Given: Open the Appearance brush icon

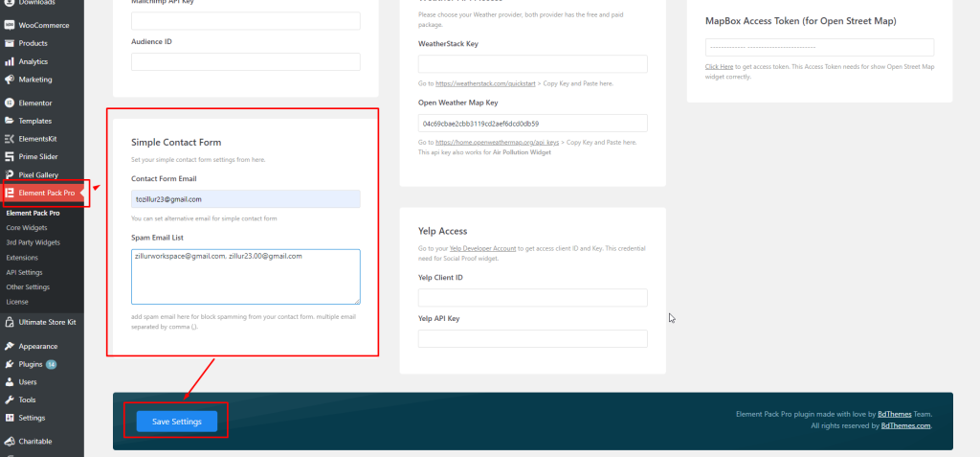Looking at the screenshot, I should (10, 346).
